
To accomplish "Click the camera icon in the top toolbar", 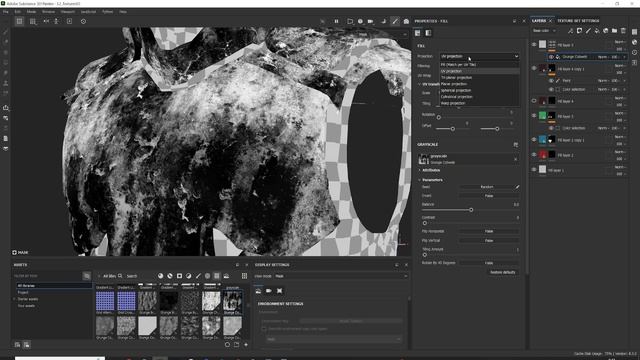I will click(370, 21).
